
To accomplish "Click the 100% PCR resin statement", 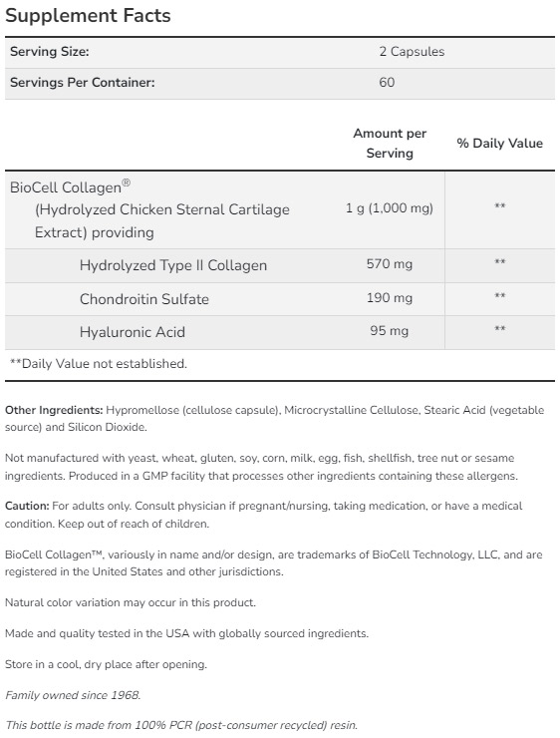I will pos(181,725).
